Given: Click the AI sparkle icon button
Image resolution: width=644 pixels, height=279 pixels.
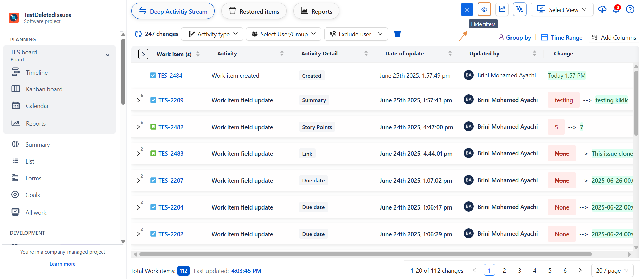Looking at the screenshot, I should click(519, 9).
